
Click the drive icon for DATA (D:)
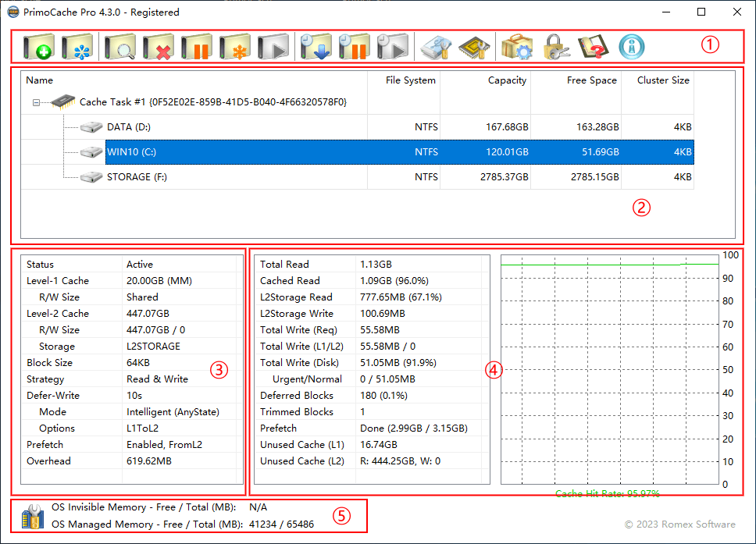[91, 127]
